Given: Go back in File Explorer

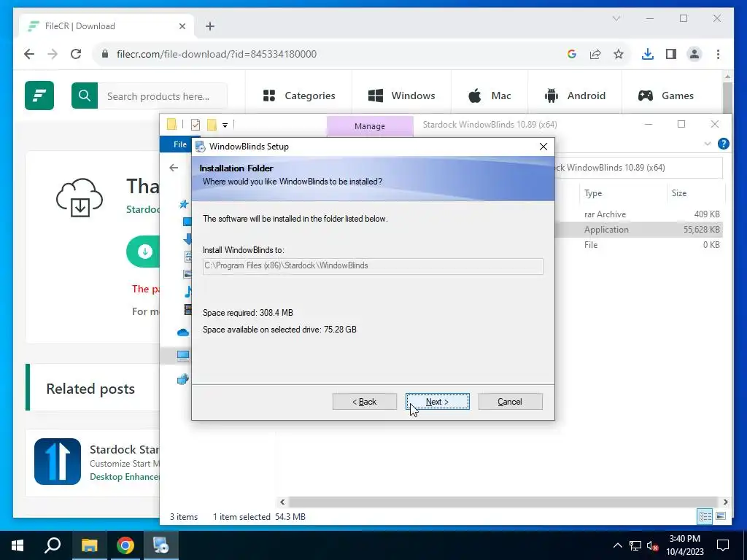Looking at the screenshot, I should tap(174, 168).
